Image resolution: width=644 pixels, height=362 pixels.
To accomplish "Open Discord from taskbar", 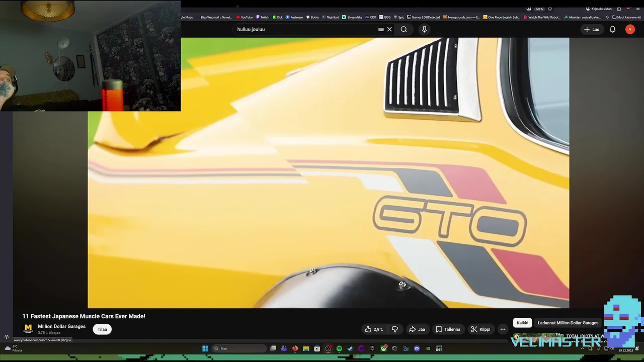I will 417,348.
